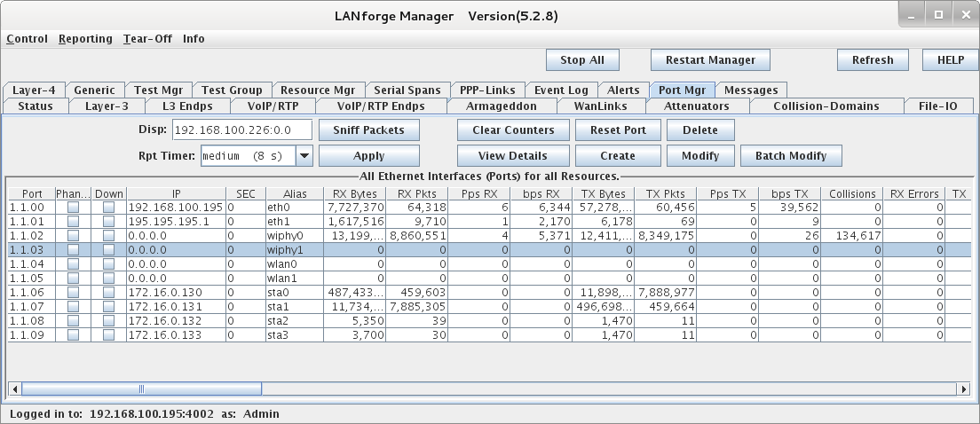The width and height of the screenshot is (980, 424).
Task: Click the Reset Port button
Action: 618,130
